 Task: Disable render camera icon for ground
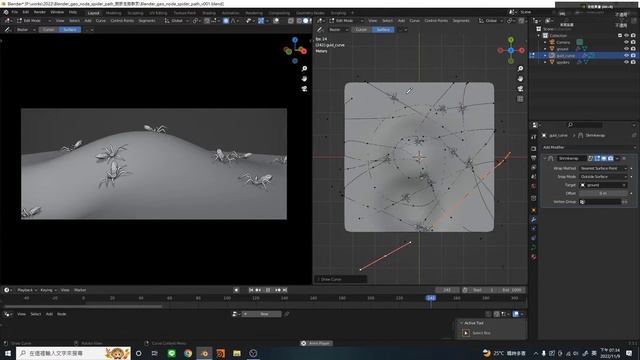(x=633, y=49)
